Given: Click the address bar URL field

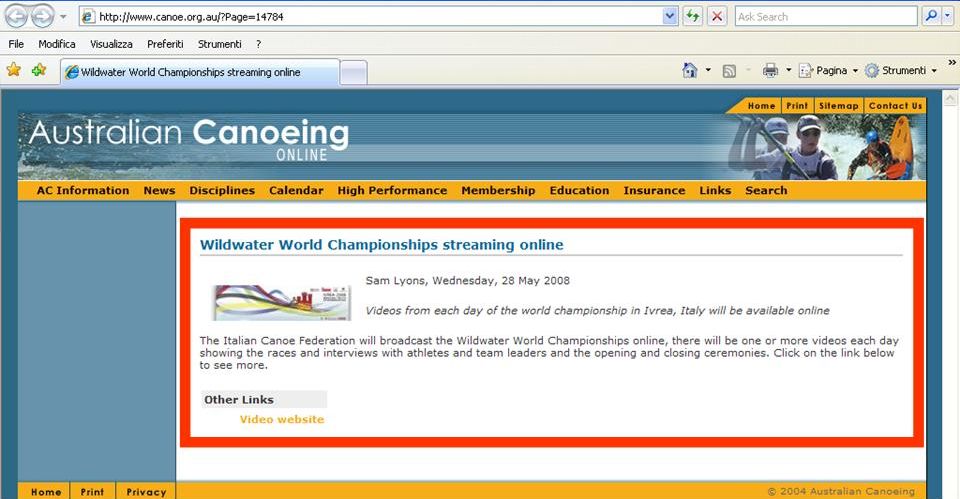Looking at the screenshot, I should click(370, 17).
